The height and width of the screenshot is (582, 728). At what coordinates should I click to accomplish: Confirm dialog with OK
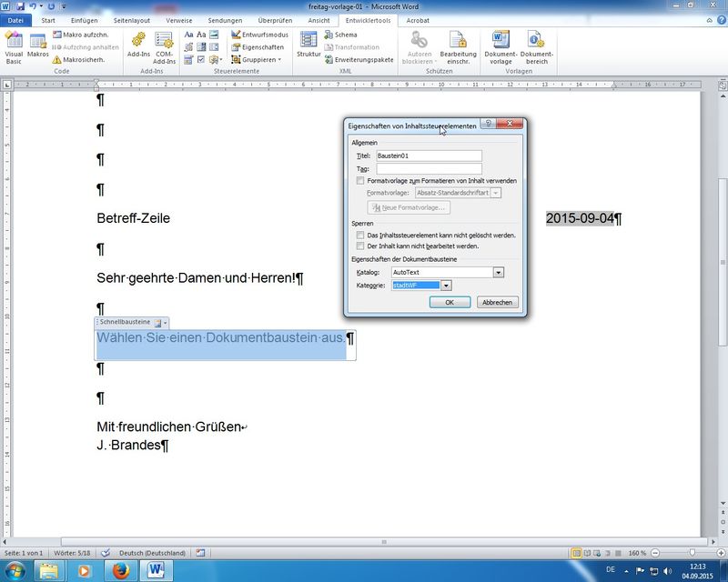(450, 302)
